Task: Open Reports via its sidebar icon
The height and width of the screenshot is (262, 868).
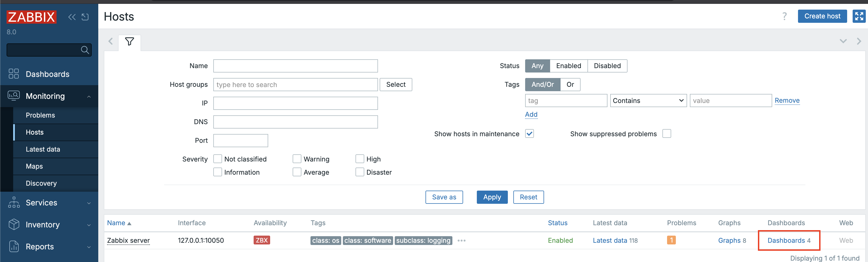Action: pyautogui.click(x=13, y=247)
